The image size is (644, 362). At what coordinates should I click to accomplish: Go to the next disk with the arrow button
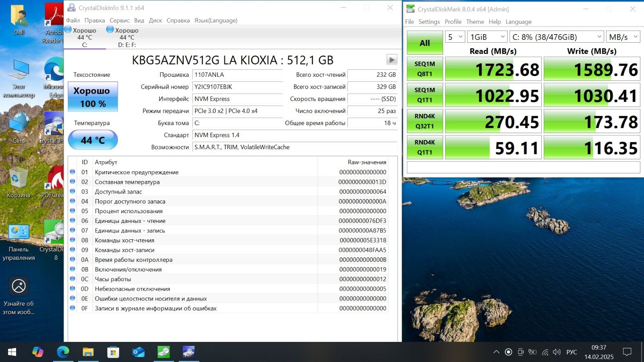[392, 60]
